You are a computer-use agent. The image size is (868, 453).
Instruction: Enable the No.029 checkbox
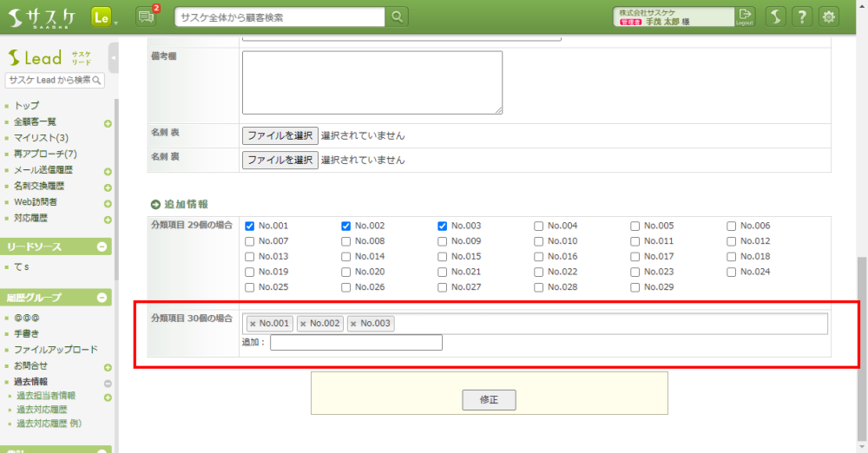point(635,287)
